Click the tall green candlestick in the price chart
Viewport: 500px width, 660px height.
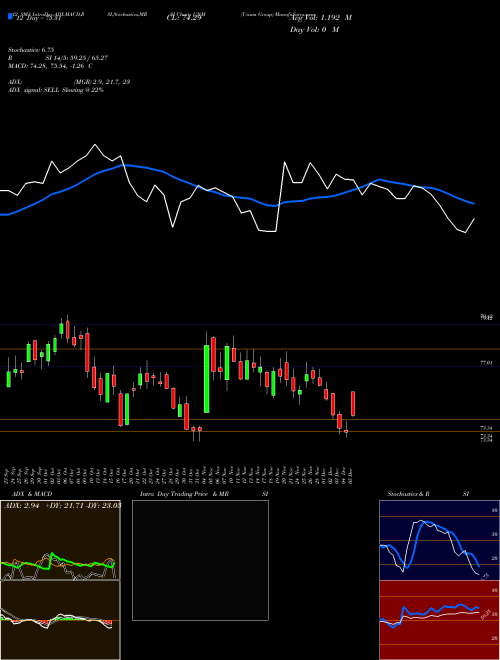click(x=207, y=379)
